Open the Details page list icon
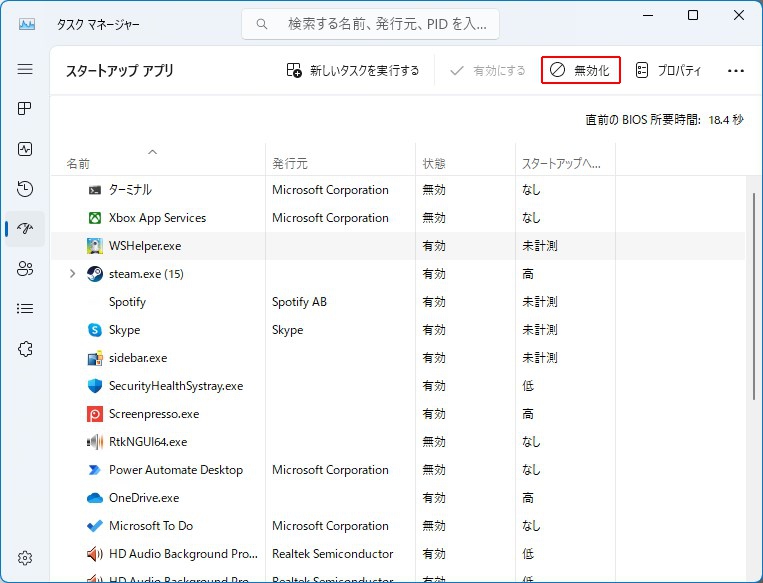The image size is (763, 583). click(25, 309)
